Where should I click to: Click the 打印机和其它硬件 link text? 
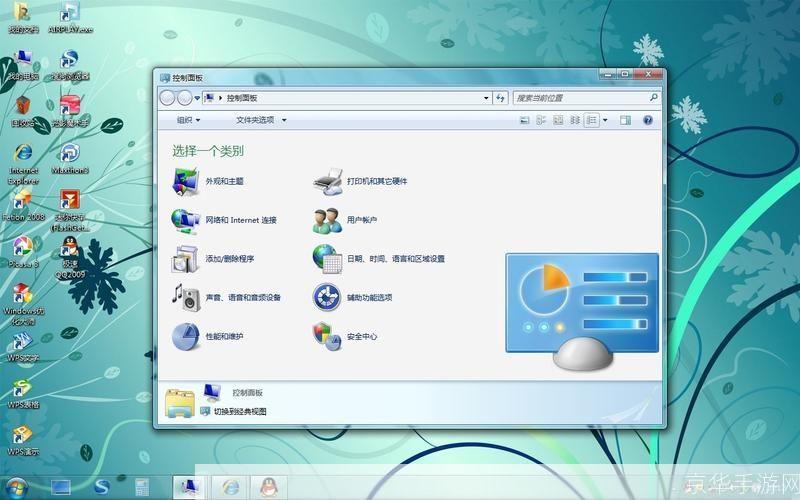(x=377, y=182)
